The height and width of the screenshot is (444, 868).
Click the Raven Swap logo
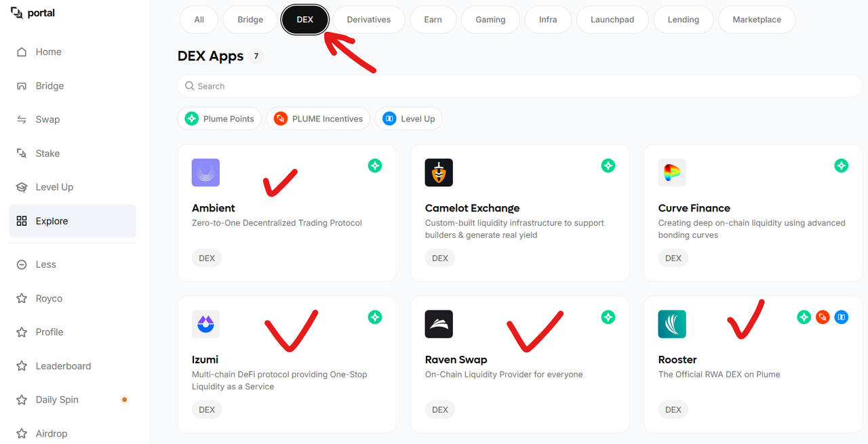[x=439, y=324]
